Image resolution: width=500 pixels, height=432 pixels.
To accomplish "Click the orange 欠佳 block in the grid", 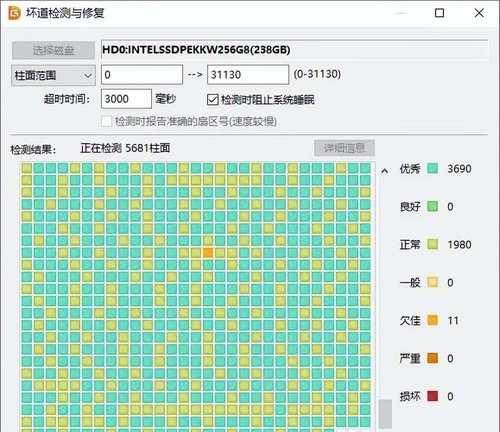I will pyautogui.click(x=208, y=252).
